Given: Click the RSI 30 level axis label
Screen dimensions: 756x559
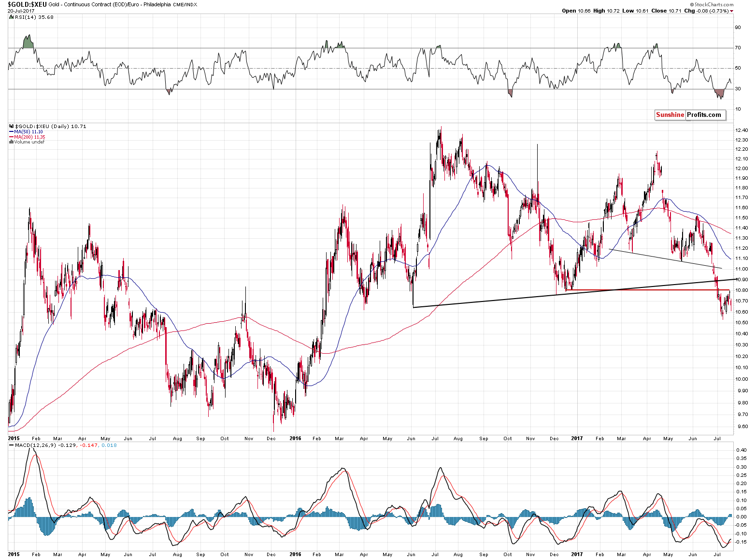Looking at the screenshot, I should coord(738,88).
